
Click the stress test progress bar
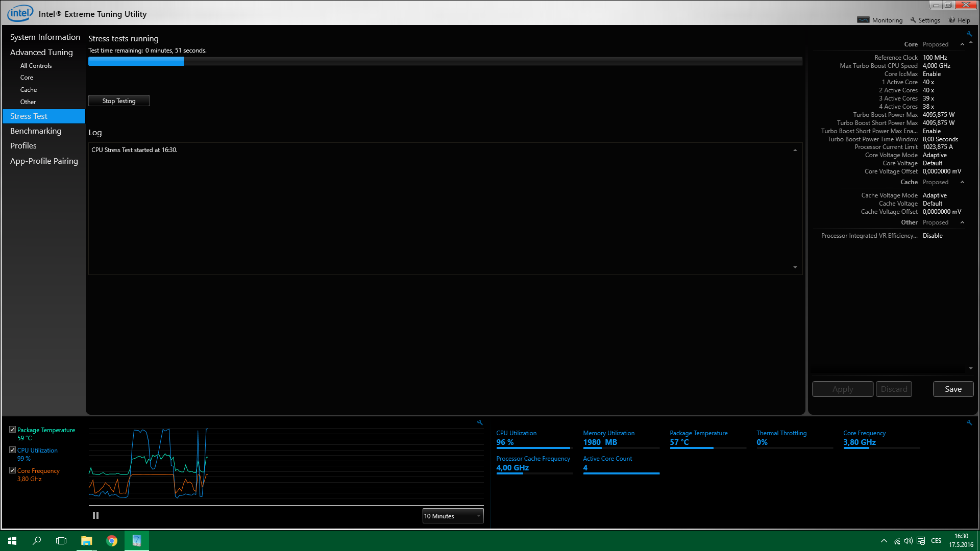point(445,62)
